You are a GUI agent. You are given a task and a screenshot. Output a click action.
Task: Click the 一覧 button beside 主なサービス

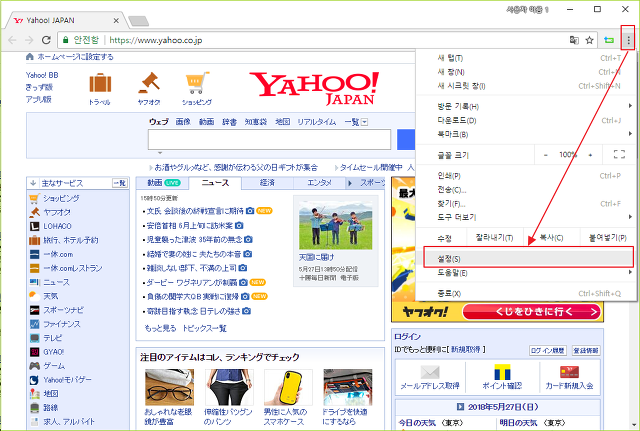coord(120,183)
